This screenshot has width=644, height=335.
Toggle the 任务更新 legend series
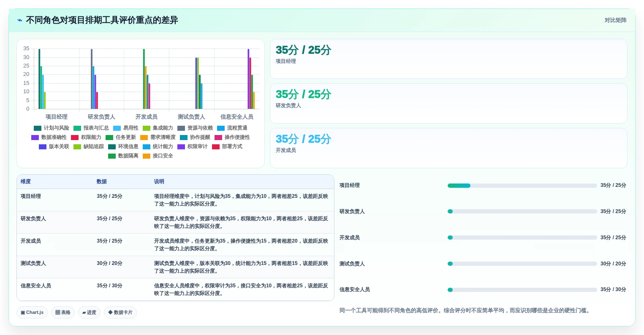(121, 138)
